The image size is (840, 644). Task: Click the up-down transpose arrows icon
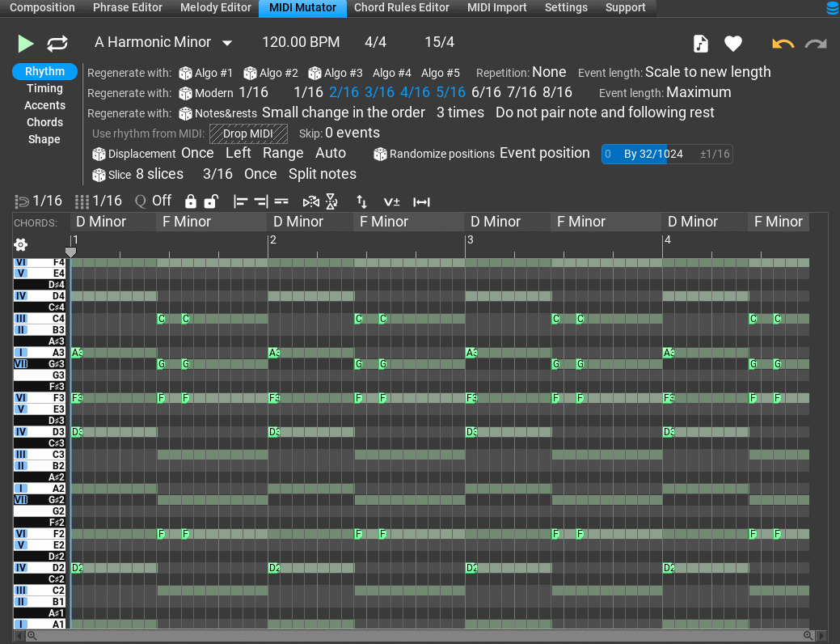[x=361, y=202]
